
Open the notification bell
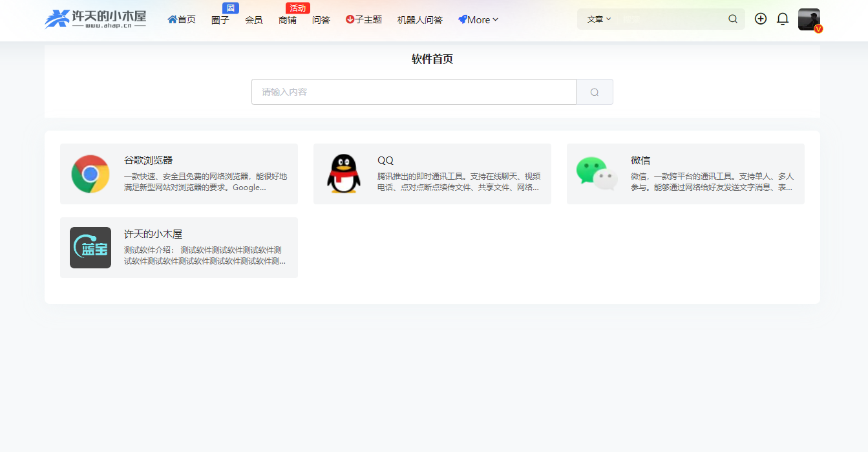[x=783, y=19]
